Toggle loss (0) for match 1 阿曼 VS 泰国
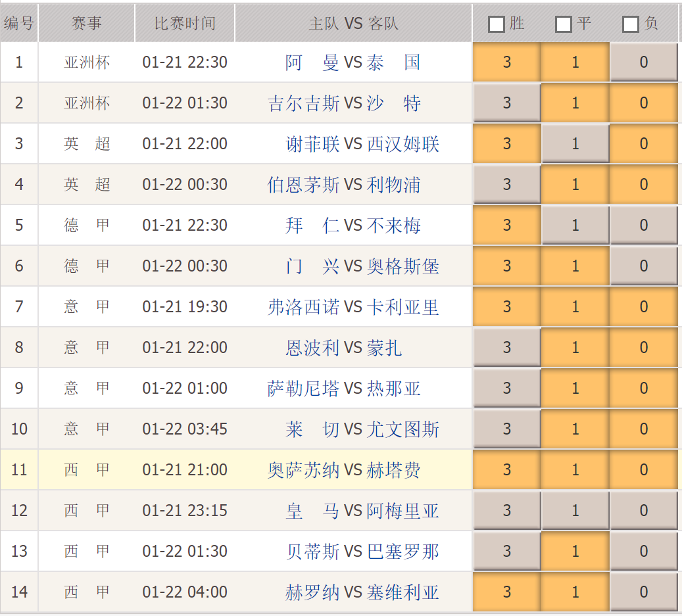This screenshot has height=616, width=682. (644, 62)
